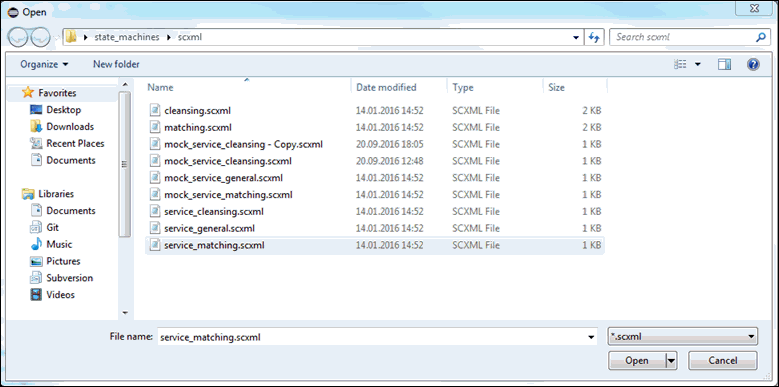Viewport: 779px width, 387px height.
Task: Click the Cancel button
Action: tap(723, 361)
